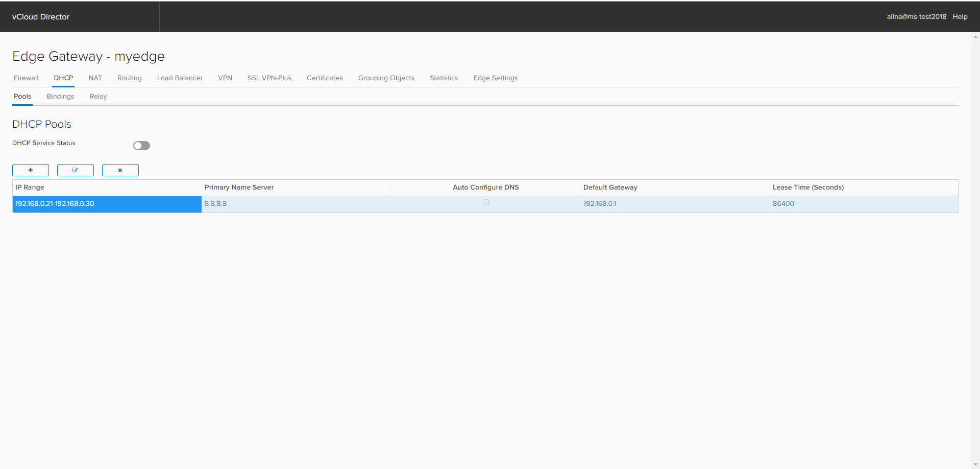Open the Edge Settings tab

tap(495, 78)
